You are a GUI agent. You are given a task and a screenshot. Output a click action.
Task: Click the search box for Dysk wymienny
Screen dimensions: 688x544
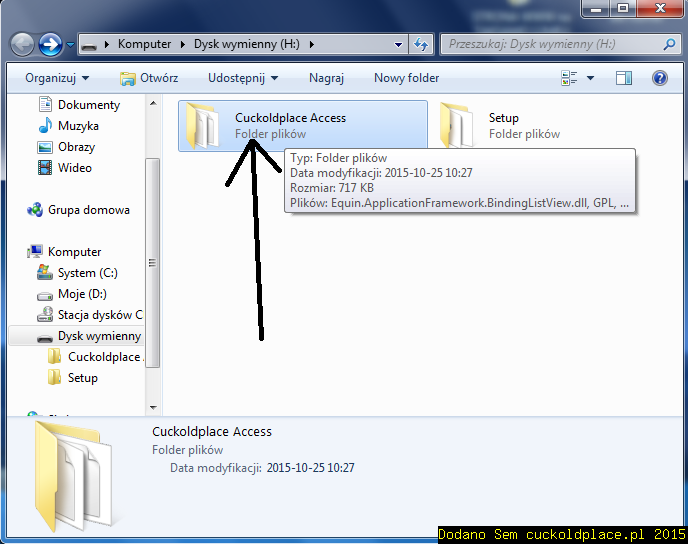(x=553, y=44)
